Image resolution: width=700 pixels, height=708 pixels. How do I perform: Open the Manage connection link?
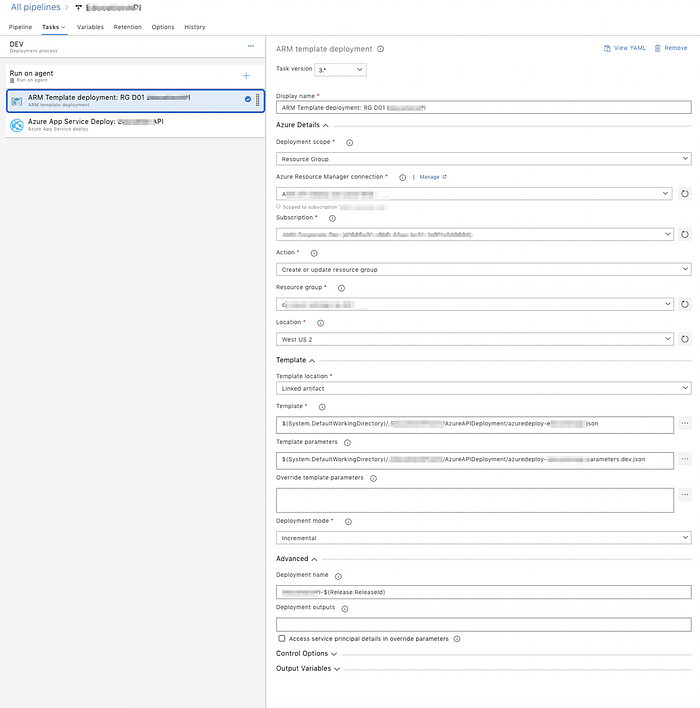pos(433,177)
